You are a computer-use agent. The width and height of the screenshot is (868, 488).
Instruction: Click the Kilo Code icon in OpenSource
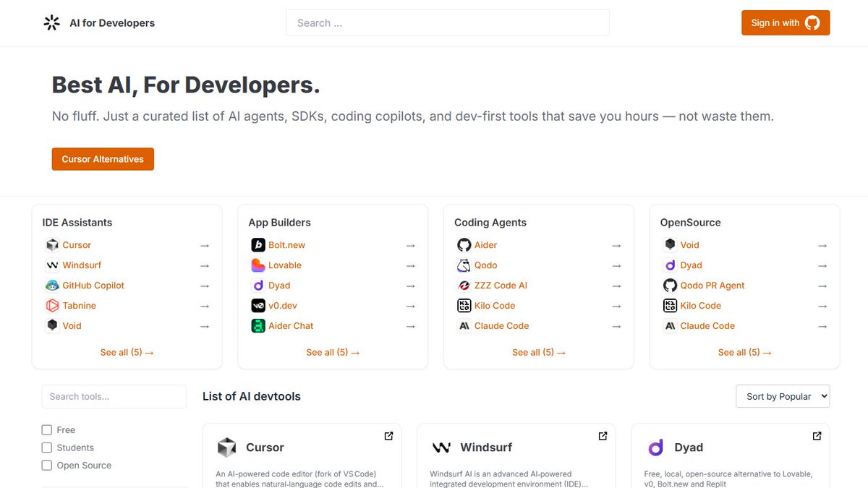click(671, 306)
